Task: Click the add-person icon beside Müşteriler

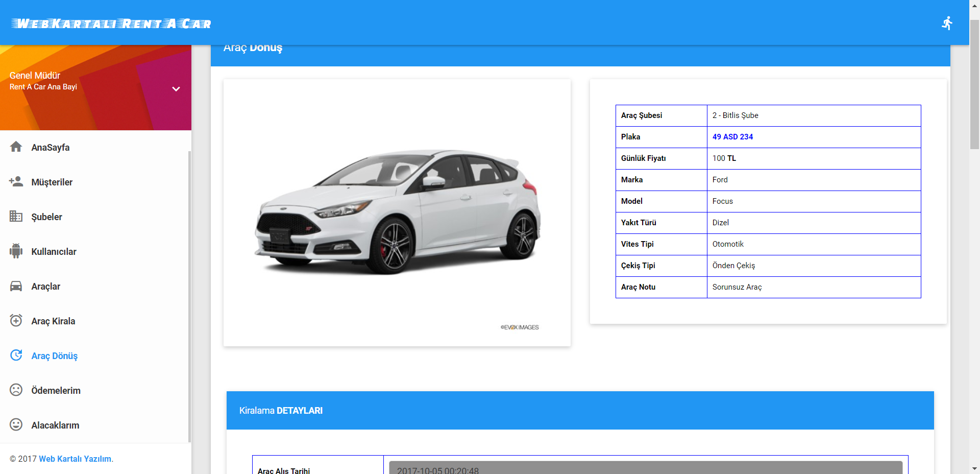Action: (x=16, y=182)
